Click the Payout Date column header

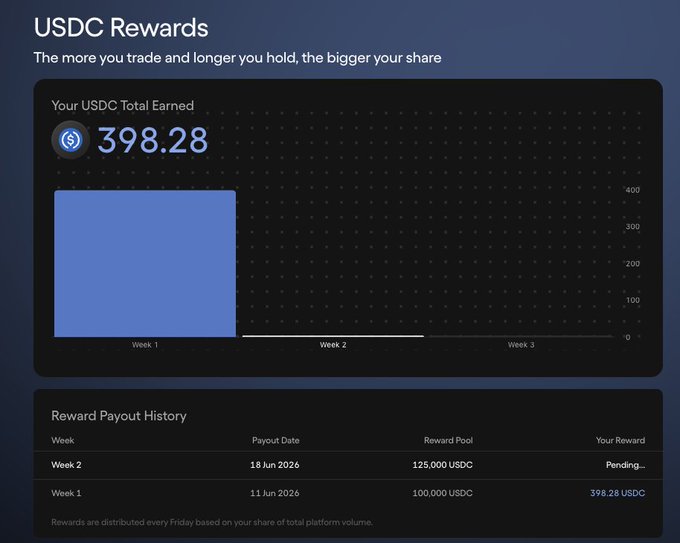(x=276, y=440)
